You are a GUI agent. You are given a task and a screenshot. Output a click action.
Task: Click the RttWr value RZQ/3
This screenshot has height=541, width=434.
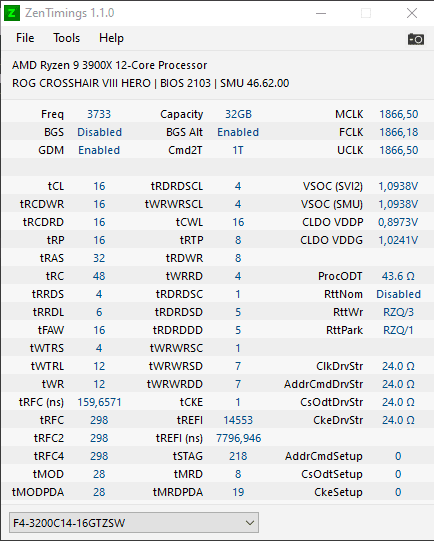coord(398,312)
